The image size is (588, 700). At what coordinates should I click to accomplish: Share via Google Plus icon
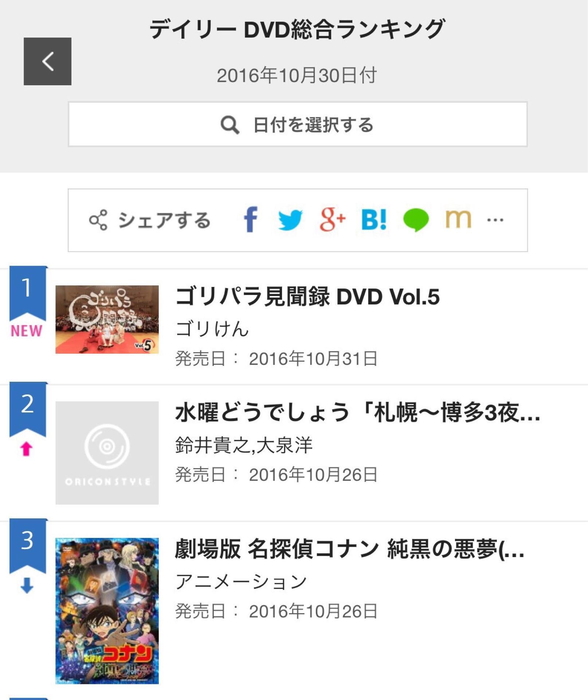pyautogui.click(x=332, y=219)
